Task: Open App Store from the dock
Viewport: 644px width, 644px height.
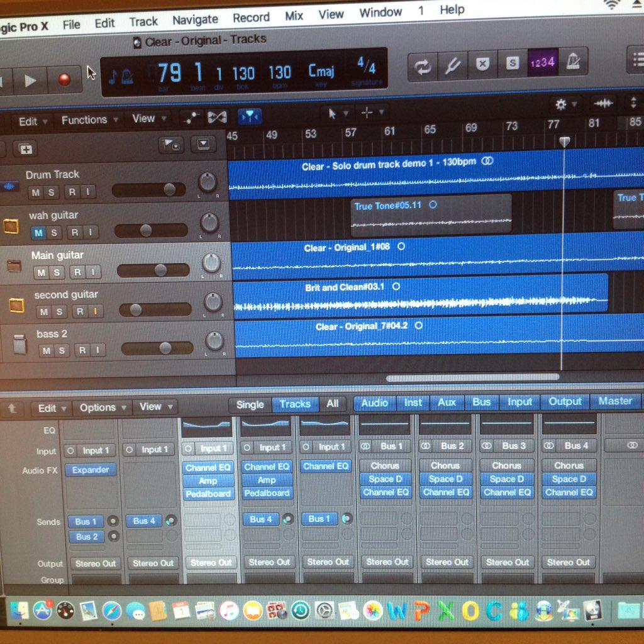Action: click(x=42, y=611)
